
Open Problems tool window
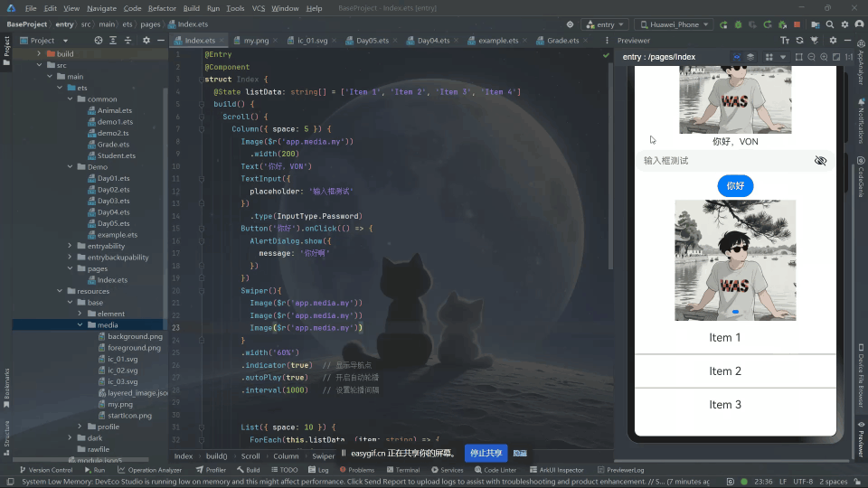356,470
